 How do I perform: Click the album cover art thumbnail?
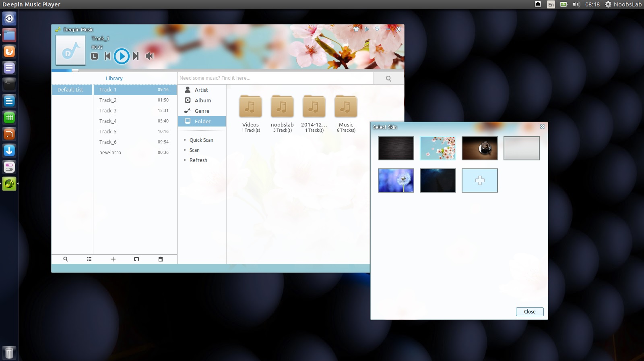click(x=70, y=50)
